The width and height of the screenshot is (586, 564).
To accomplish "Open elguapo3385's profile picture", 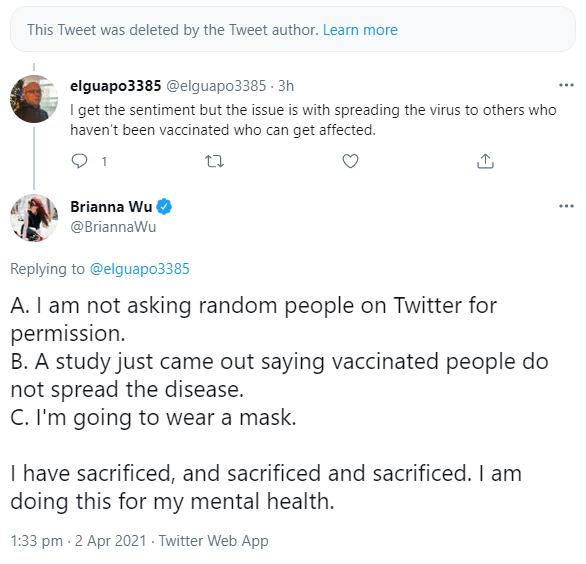I will pyautogui.click(x=34, y=99).
